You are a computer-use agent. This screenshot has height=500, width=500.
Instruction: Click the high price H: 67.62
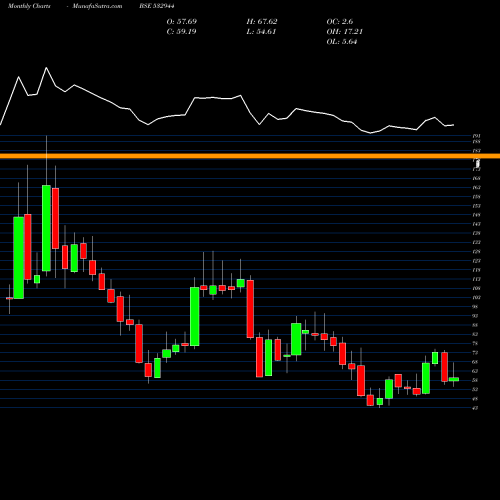click(x=262, y=22)
